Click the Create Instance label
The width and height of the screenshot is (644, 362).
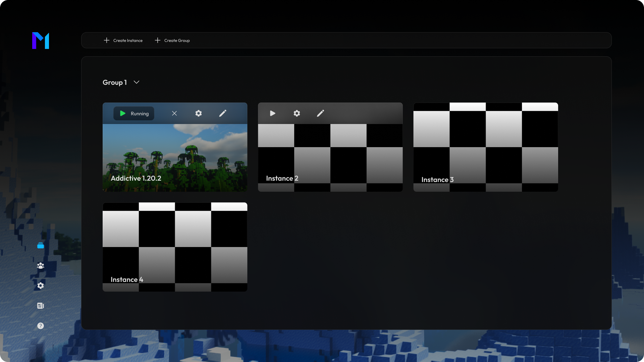pyautogui.click(x=128, y=41)
